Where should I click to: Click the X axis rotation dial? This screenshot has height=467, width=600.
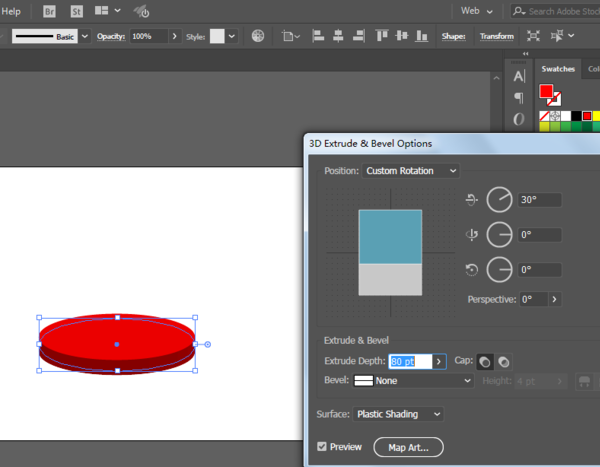(x=499, y=200)
